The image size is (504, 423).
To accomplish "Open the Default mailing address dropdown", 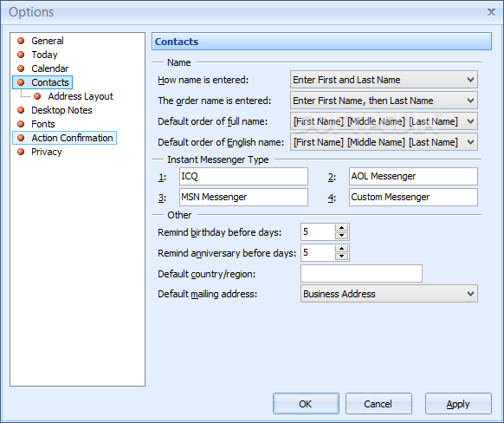I will click(389, 294).
